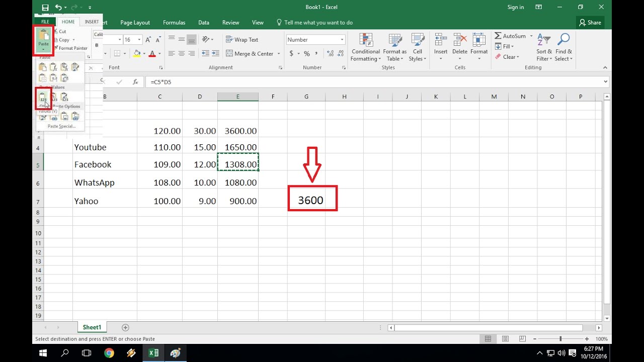Viewport: 644px width, 362px height.
Task: Click the Delete cells icon
Action: click(x=460, y=48)
